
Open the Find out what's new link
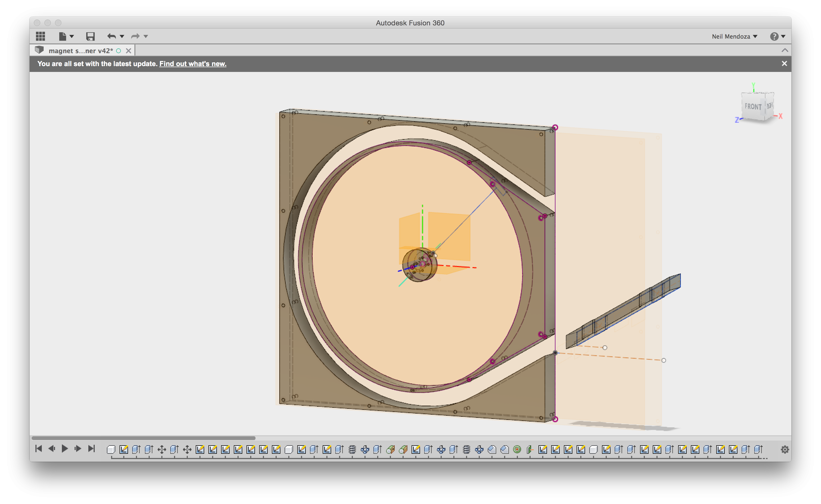(x=193, y=64)
